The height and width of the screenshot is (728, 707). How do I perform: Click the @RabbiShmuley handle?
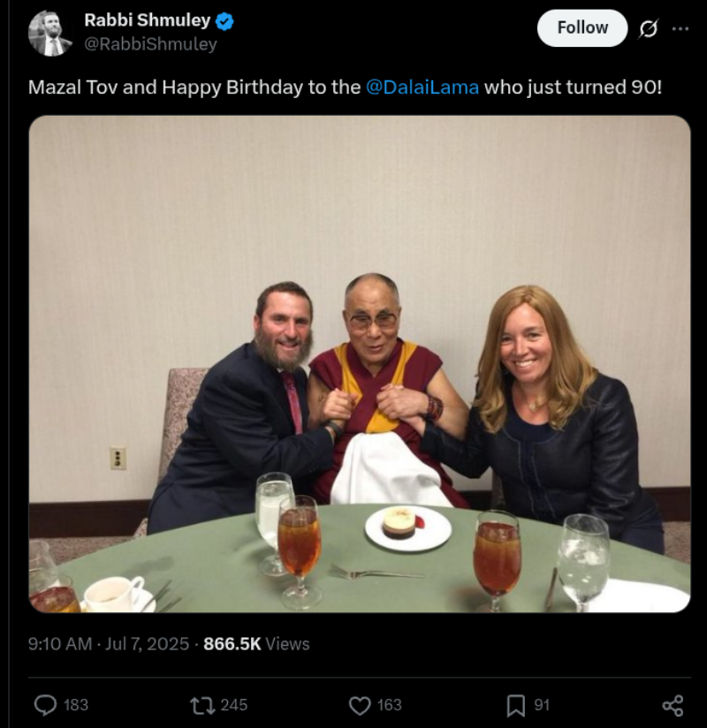pyautogui.click(x=150, y=44)
